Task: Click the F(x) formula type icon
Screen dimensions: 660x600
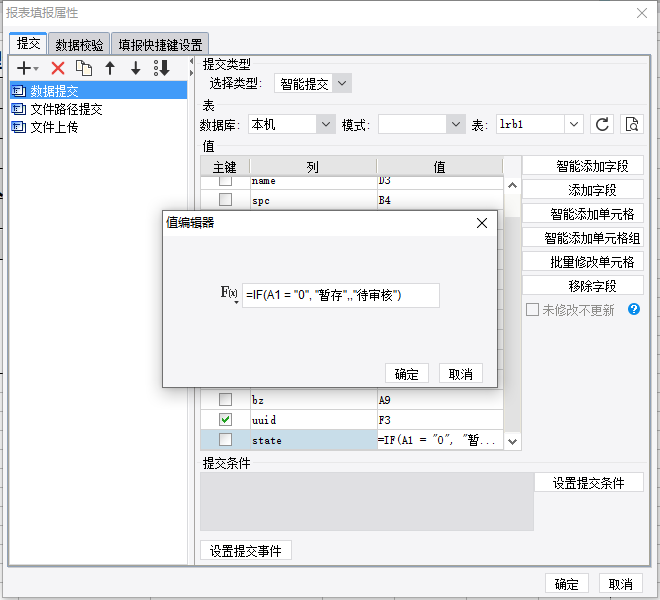Action: tap(229, 293)
